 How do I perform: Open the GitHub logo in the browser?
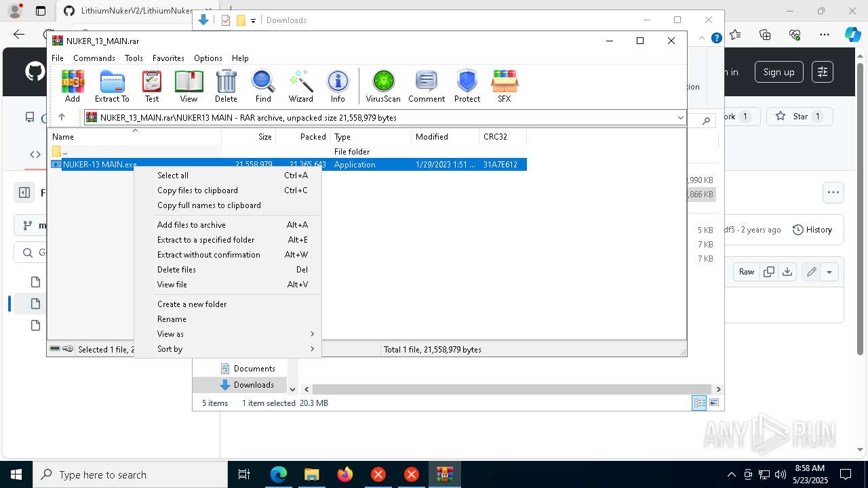coord(35,72)
